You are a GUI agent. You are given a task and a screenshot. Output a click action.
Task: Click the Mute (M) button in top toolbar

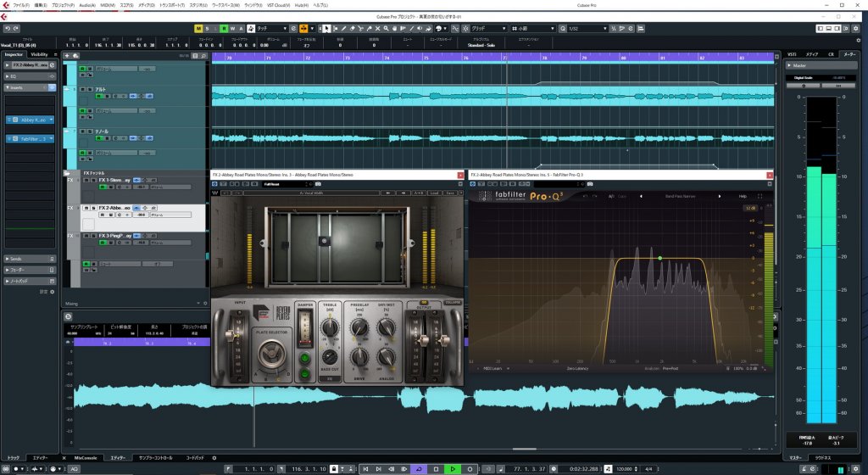(198, 28)
